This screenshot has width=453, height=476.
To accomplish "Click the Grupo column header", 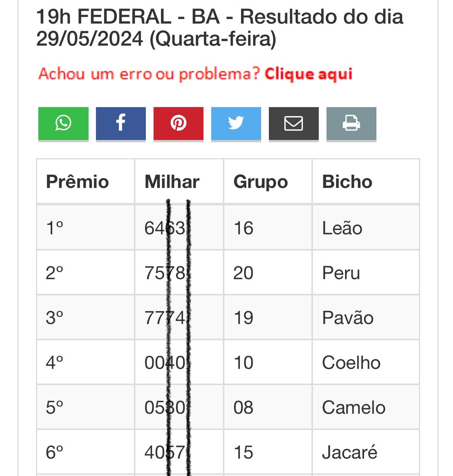I will [261, 182].
